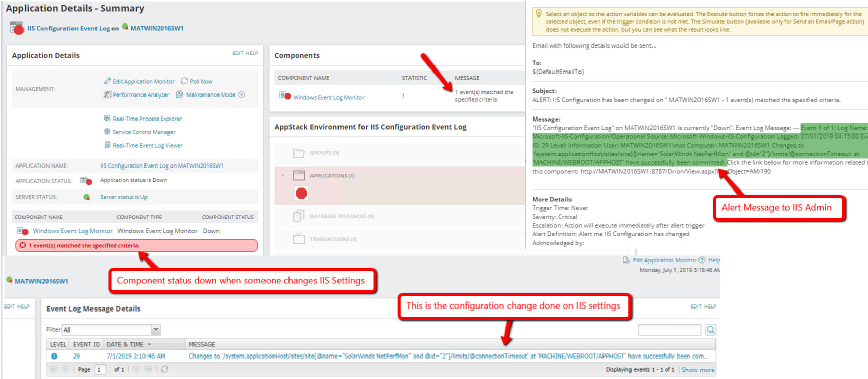
Task: Click the Real-Time Process Explorer icon
Action: pos(107,118)
